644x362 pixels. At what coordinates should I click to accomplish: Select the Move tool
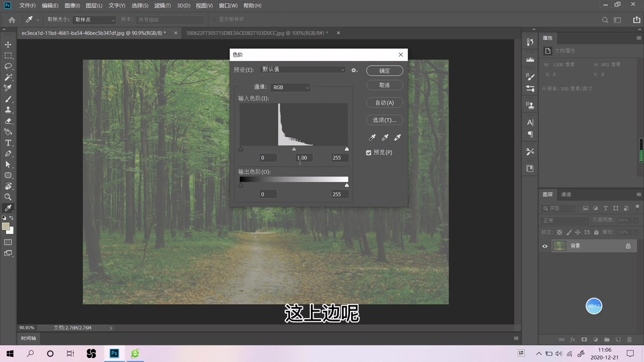pyautogui.click(x=8, y=45)
